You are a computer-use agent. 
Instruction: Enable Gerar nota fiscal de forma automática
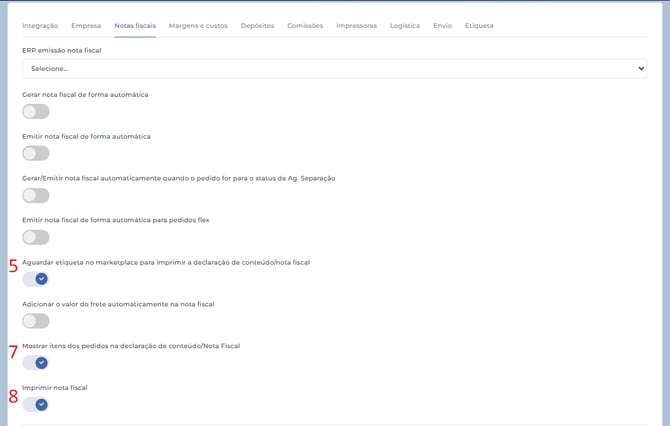coord(36,112)
